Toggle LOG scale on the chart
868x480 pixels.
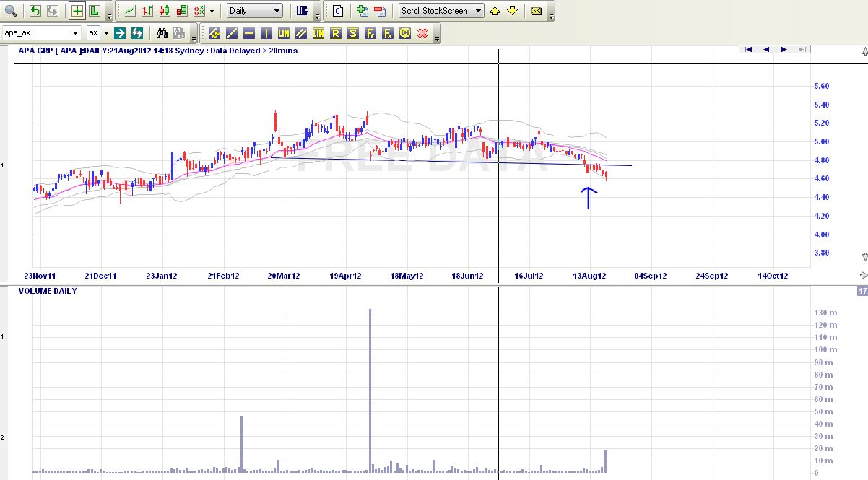point(302,11)
